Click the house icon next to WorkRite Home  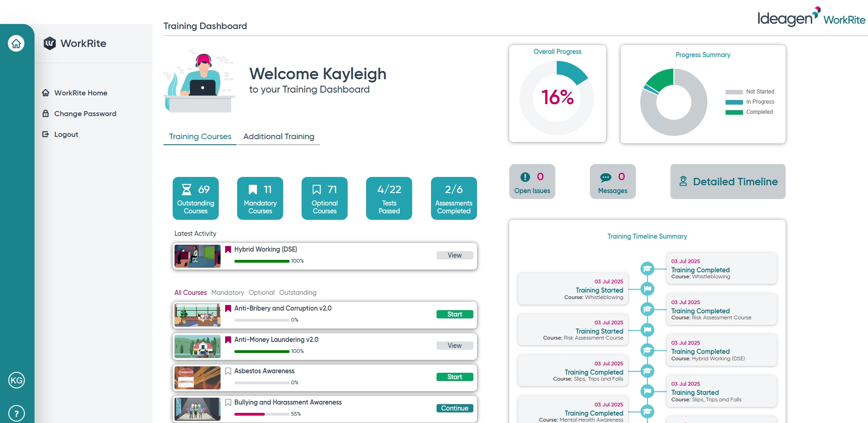point(46,93)
